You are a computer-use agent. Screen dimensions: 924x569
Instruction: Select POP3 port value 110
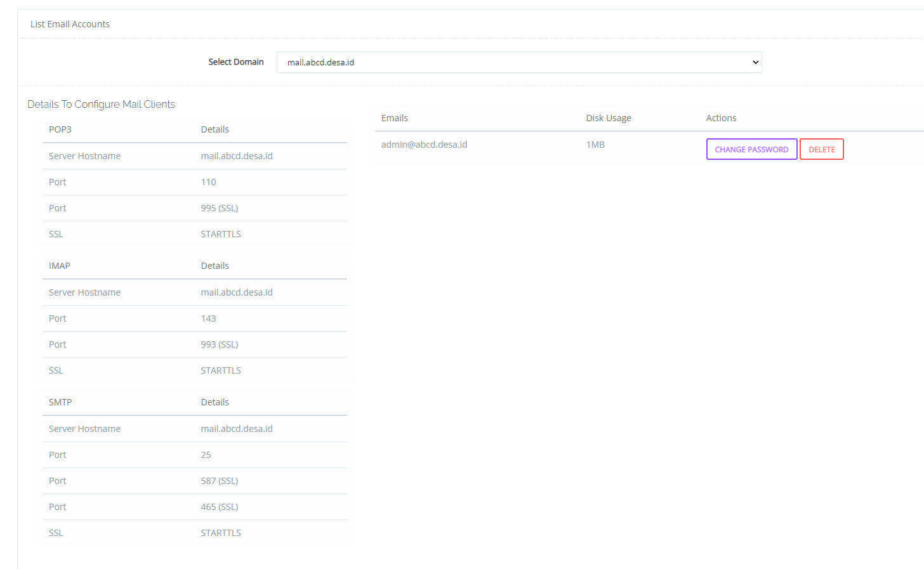click(x=208, y=182)
